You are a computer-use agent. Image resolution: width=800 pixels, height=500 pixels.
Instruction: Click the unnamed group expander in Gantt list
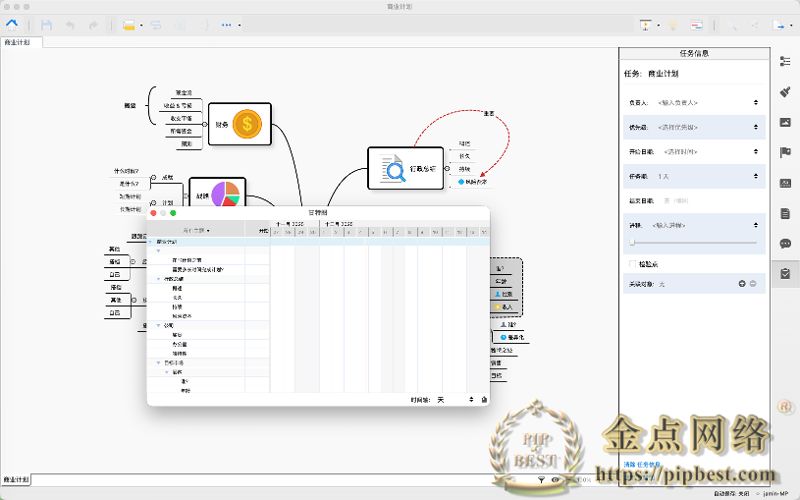159,251
